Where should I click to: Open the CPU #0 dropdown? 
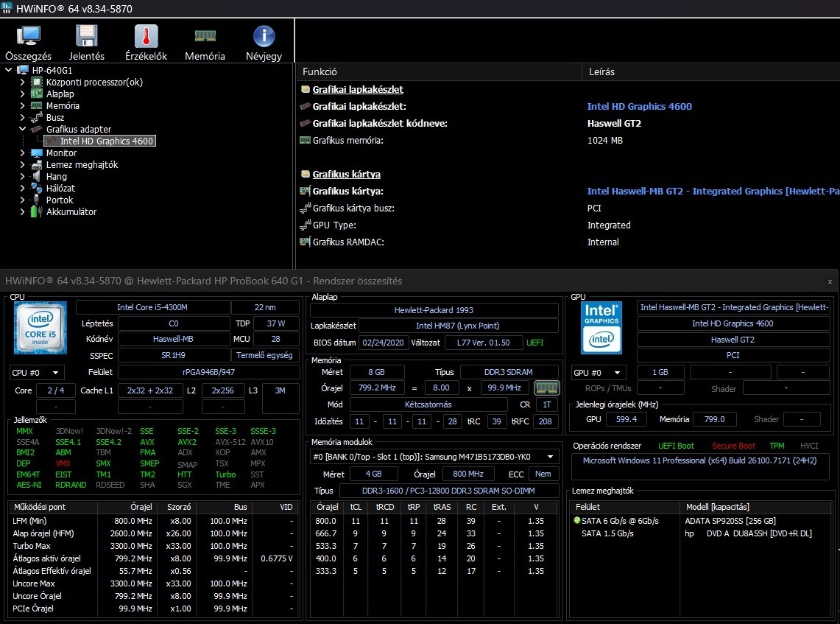[x=37, y=373]
